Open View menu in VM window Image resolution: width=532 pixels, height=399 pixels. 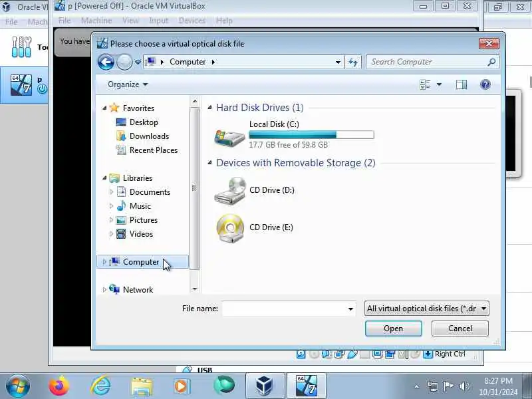click(130, 21)
